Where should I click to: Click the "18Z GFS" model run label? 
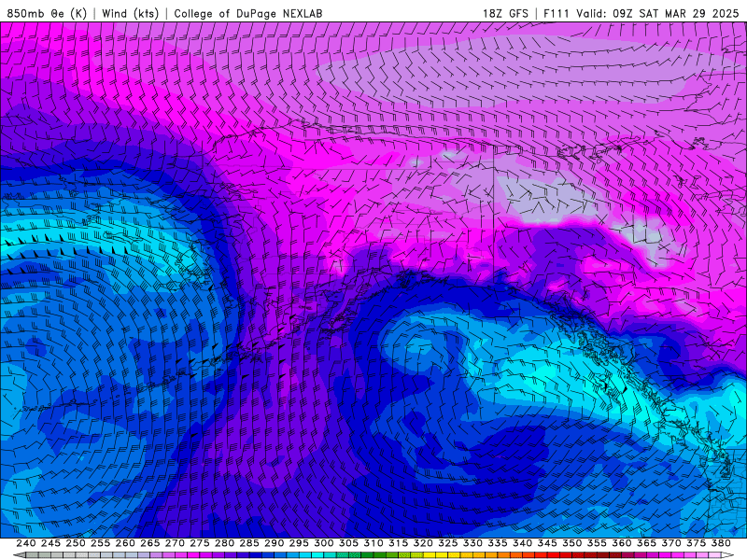tap(505, 13)
